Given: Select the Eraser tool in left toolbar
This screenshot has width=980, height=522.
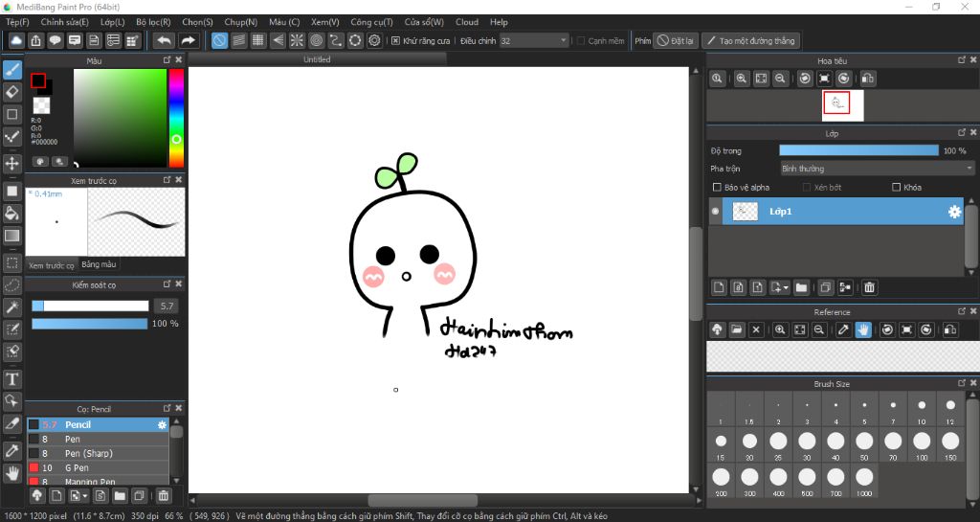Looking at the screenshot, I should [12, 91].
